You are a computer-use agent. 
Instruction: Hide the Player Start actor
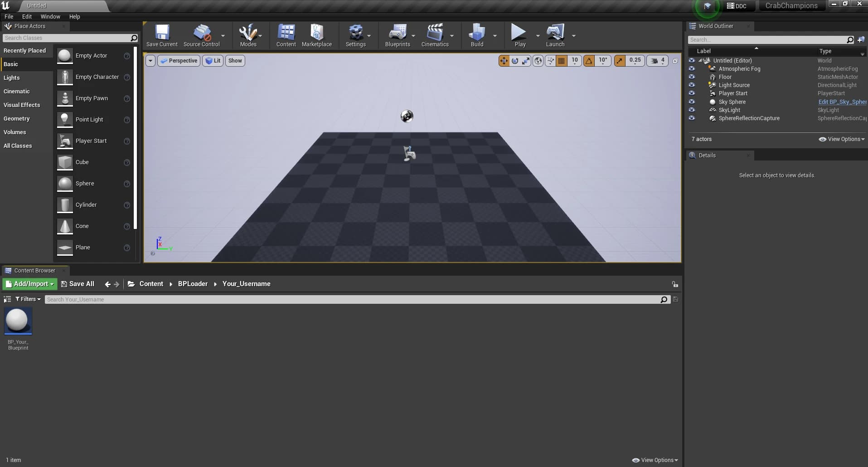(x=692, y=93)
